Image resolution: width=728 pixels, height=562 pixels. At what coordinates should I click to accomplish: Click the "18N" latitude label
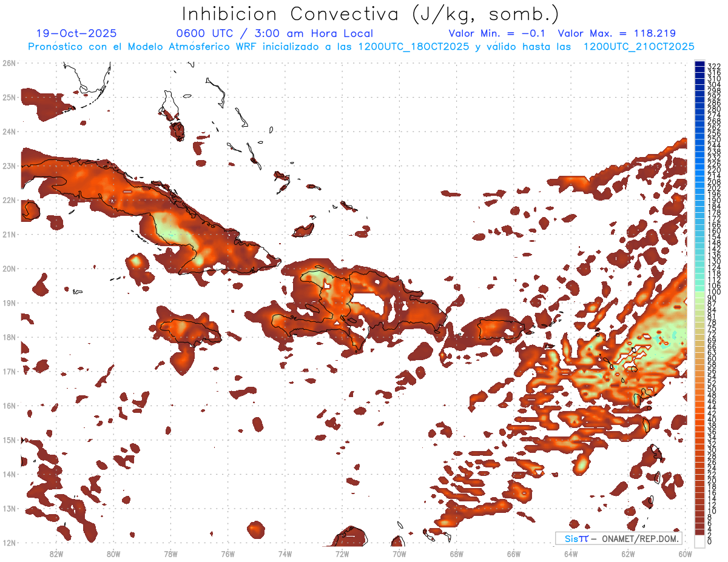click(8, 337)
